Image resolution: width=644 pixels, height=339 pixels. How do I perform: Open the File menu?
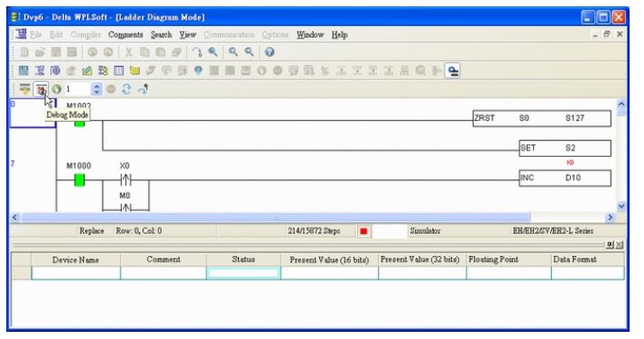36,35
